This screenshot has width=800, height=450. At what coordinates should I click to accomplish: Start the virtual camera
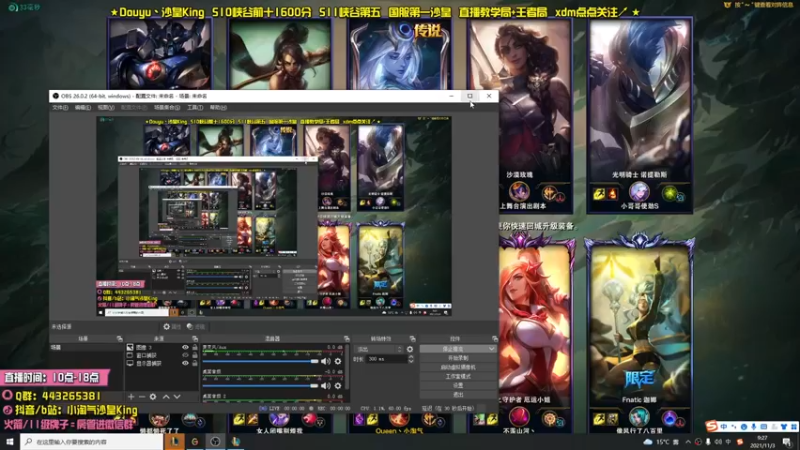[x=458, y=367]
